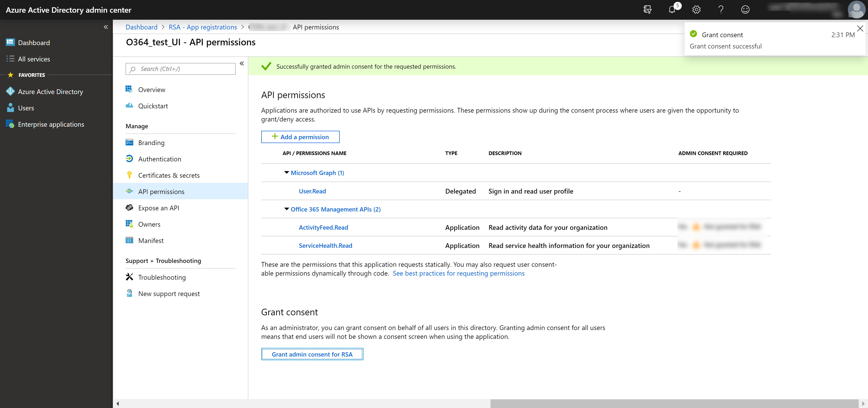Click Grant admin consent for RSA
This screenshot has width=868, height=408.
pyautogui.click(x=312, y=354)
